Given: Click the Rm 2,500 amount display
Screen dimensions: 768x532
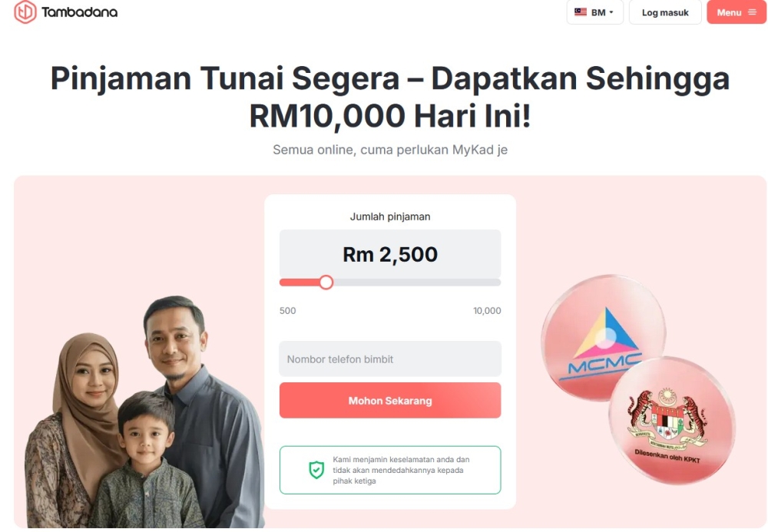Looking at the screenshot, I should (390, 254).
